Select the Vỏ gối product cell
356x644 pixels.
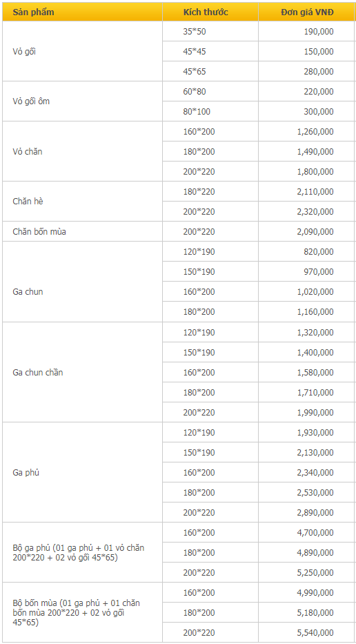coord(82,51)
